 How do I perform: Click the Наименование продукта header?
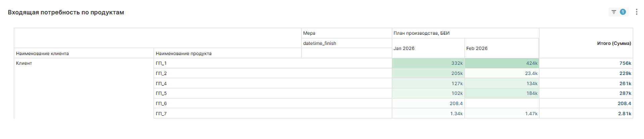[183, 53]
